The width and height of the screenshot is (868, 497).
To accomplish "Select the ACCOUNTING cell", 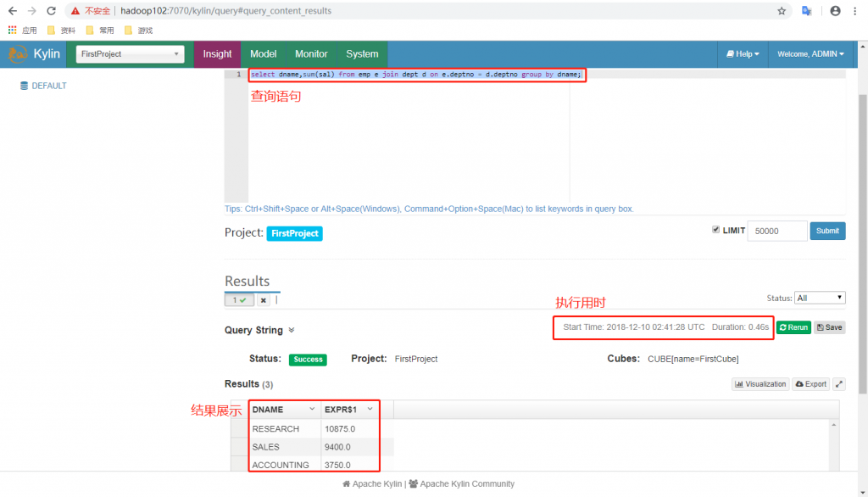I will [x=284, y=464].
